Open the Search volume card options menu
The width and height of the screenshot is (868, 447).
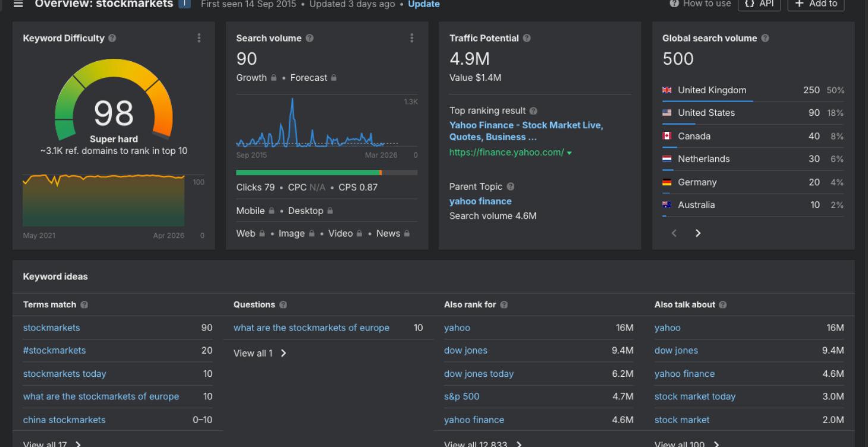(411, 38)
